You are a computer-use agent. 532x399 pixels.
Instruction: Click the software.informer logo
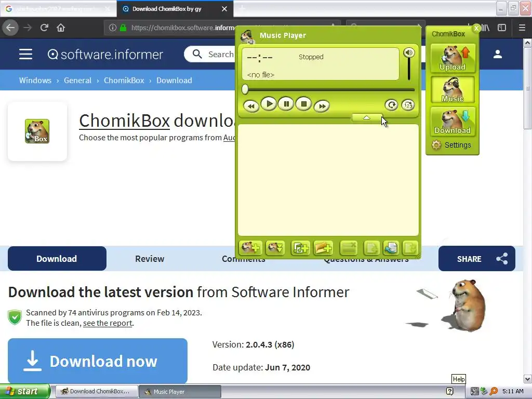point(105,54)
